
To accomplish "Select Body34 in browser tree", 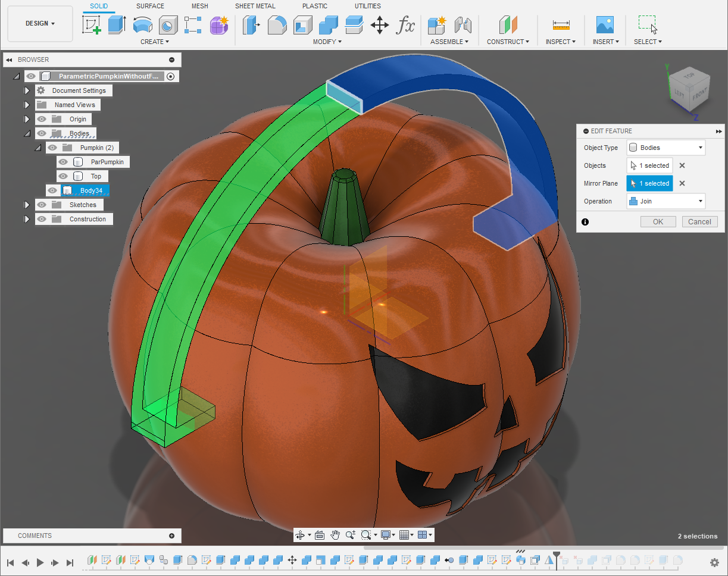I will coord(92,190).
